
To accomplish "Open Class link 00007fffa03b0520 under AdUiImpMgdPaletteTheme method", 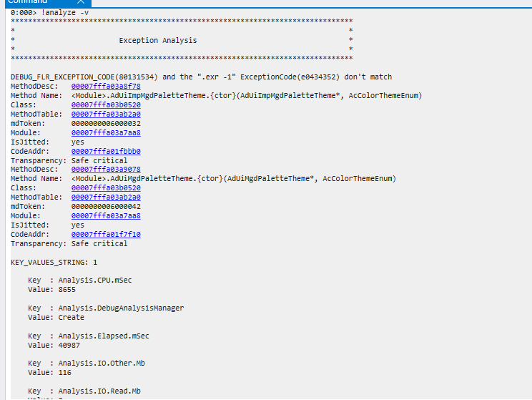I will coord(106,105).
